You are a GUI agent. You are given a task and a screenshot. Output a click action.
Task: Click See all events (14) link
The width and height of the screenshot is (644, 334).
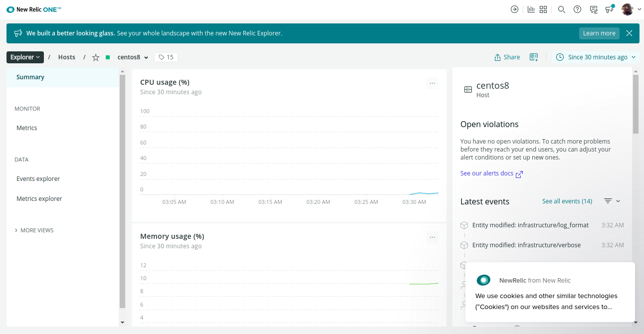567,201
